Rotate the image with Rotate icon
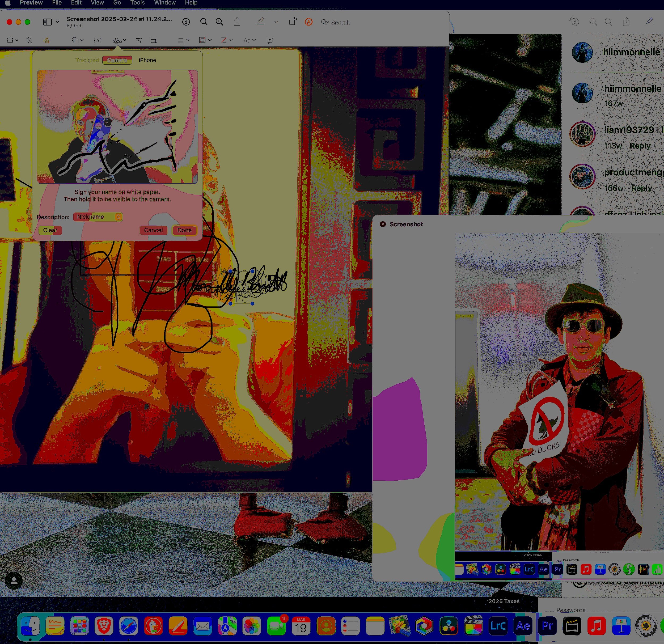 (293, 22)
